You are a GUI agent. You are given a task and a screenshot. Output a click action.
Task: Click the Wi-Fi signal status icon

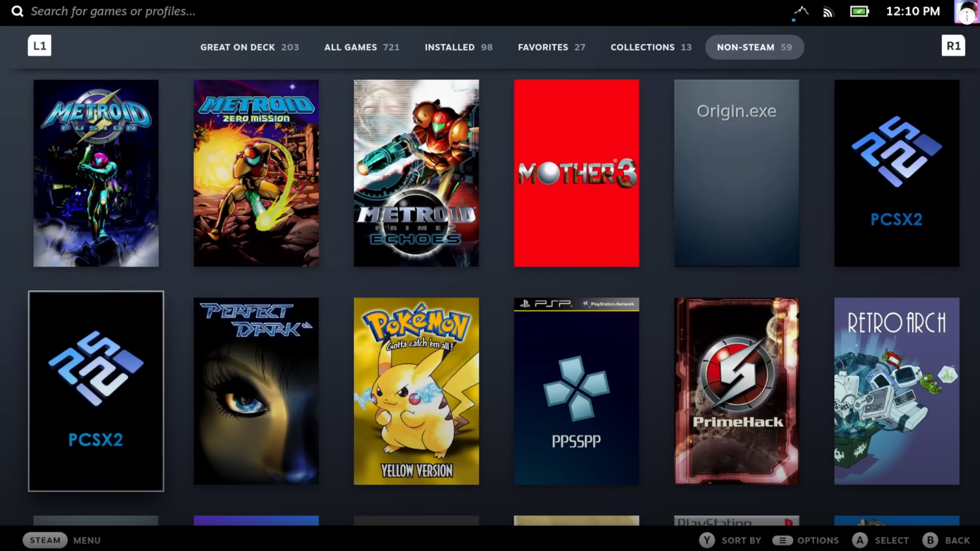click(828, 12)
